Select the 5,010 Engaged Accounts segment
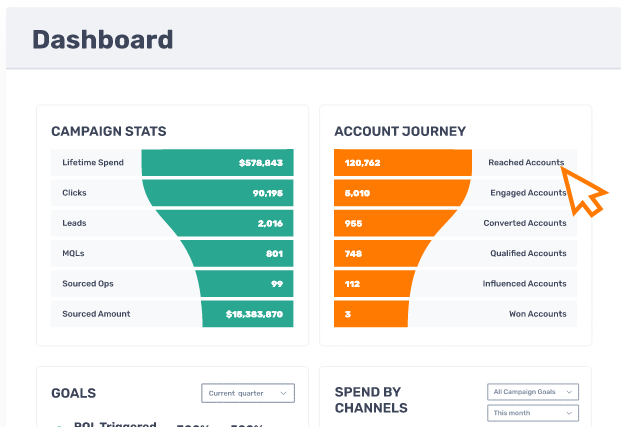 pos(402,193)
